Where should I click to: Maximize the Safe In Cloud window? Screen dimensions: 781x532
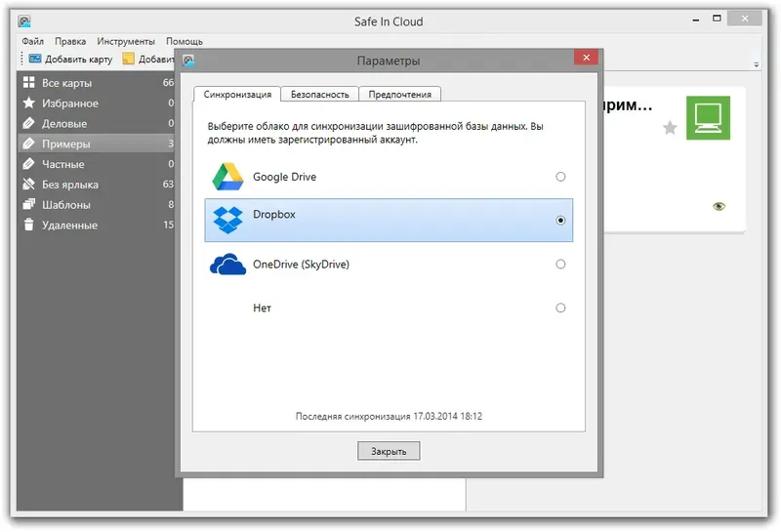click(717, 19)
